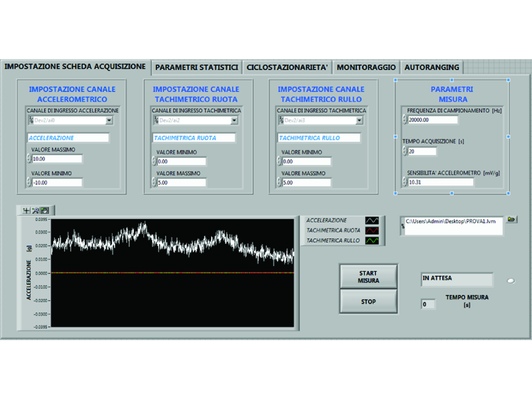Open Dev2/ai3 tachimetrica rullo channel dropdown
This screenshot has height=399, width=532.
pyautogui.click(x=360, y=120)
